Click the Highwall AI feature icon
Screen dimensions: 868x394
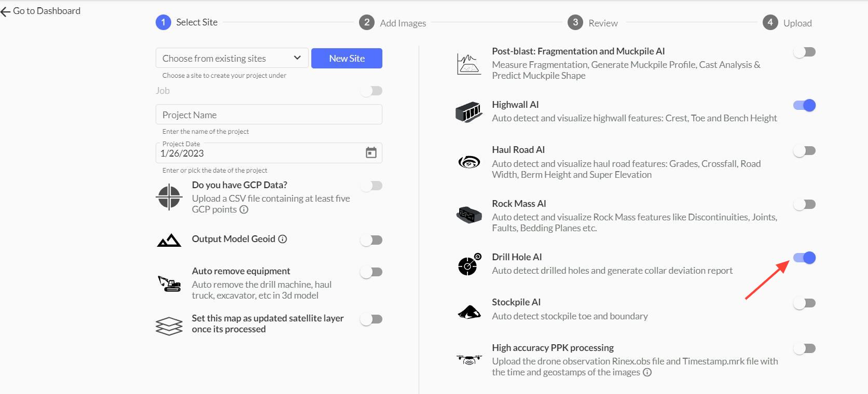pyautogui.click(x=469, y=111)
